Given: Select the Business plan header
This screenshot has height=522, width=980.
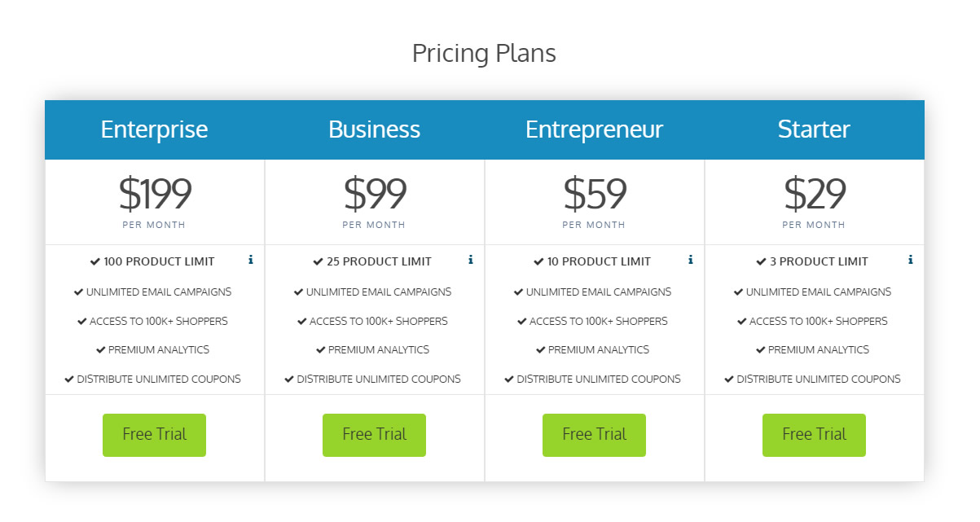Looking at the screenshot, I should pos(374,129).
